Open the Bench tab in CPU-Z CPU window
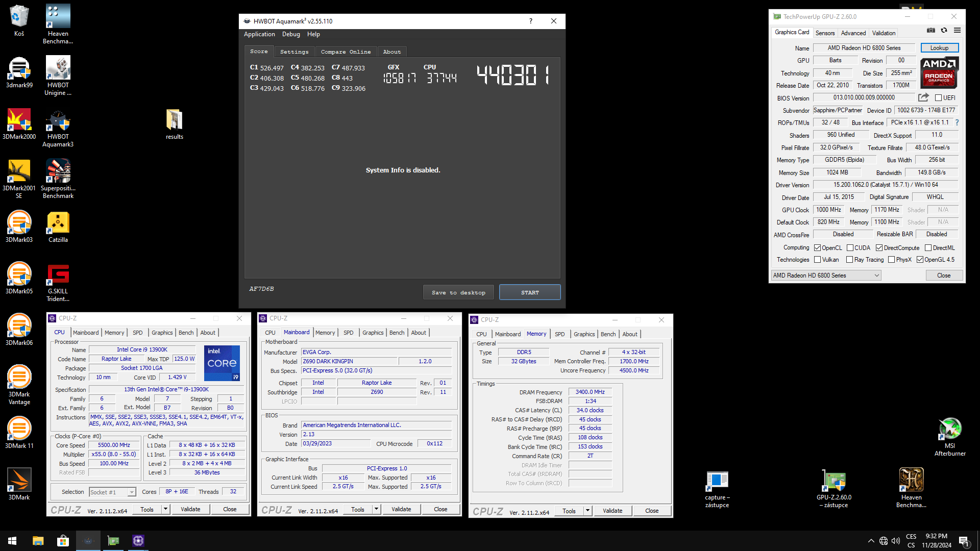 186,333
